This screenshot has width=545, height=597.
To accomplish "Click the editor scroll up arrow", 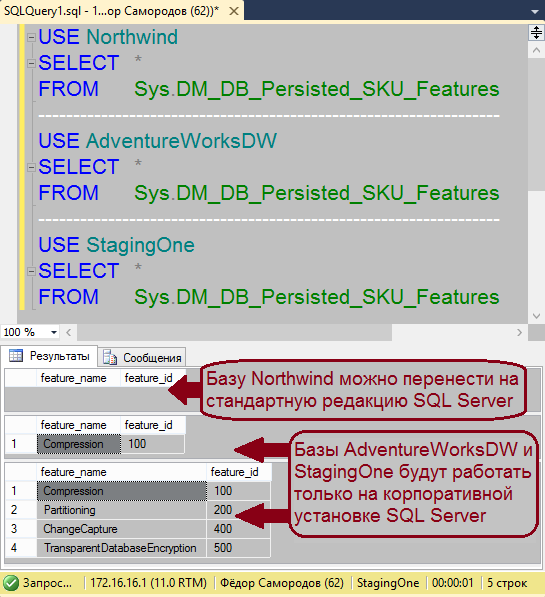I will pos(536,50).
